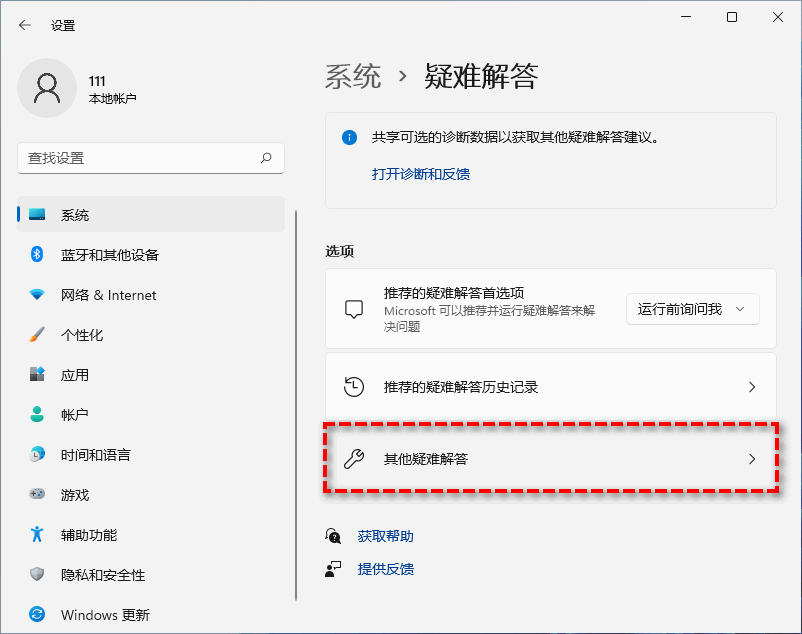Select 系统 in the navigation sidebar
802x634 pixels.
pos(100,214)
